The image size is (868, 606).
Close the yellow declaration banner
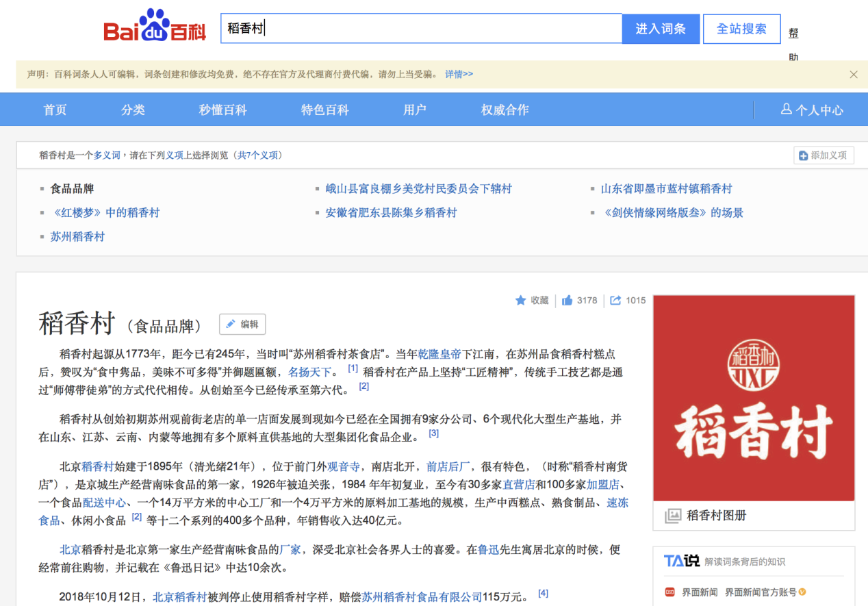coord(854,75)
